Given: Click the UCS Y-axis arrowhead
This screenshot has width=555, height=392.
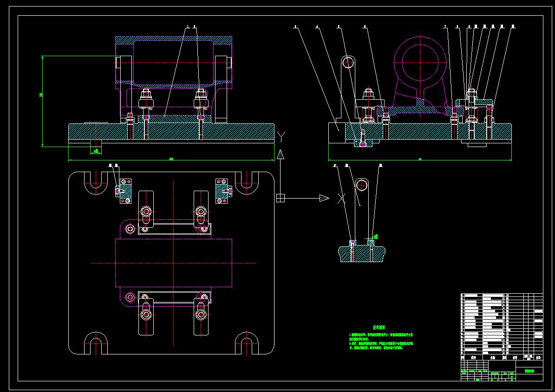Looking at the screenshot, I should tap(281, 154).
